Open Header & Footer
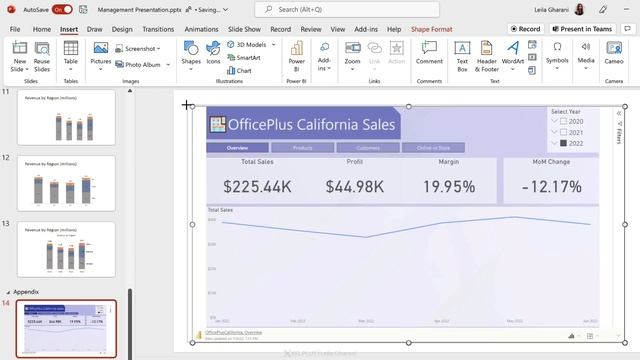The width and height of the screenshot is (640, 360). [x=487, y=57]
